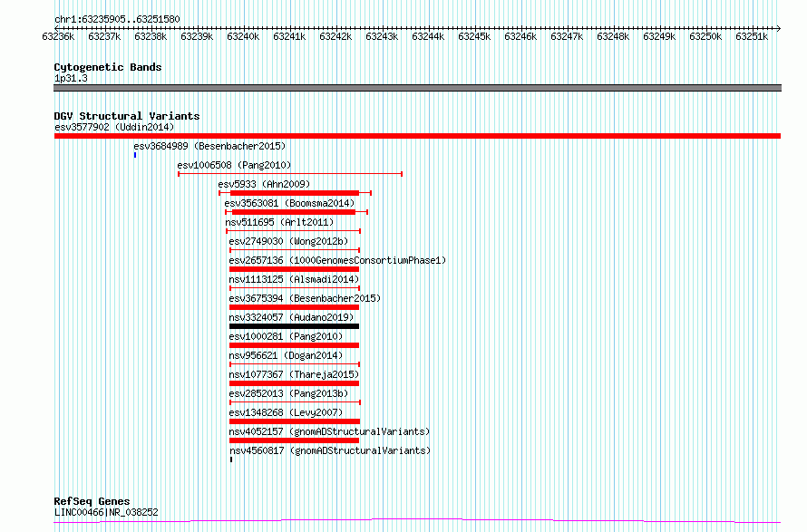Viewport: 807px width, 532px height.
Task: Click the nsv1113125 thin red span
Action: (295, 288)
